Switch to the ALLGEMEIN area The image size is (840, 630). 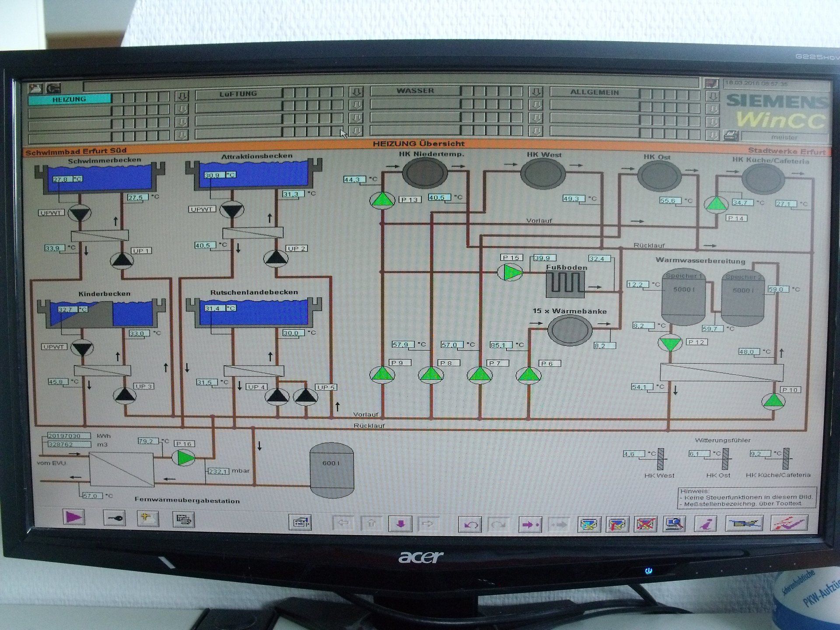pyautogui.click(x=595, y=92)
